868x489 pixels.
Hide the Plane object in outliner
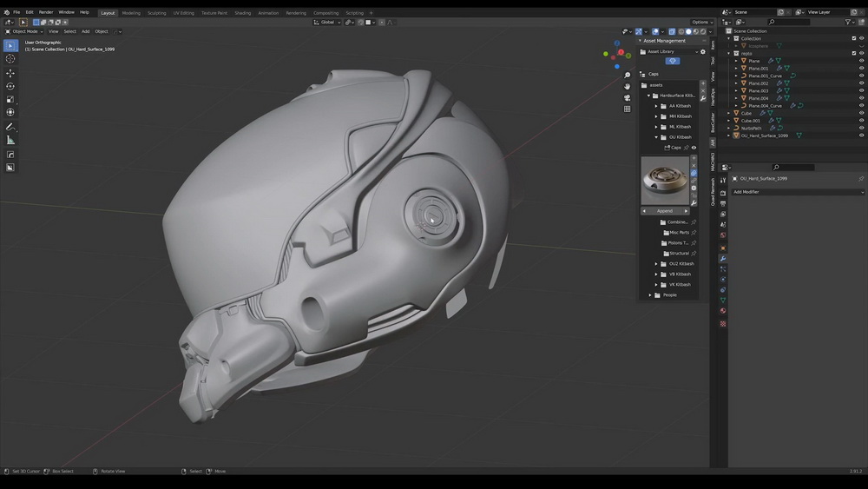(861, 61)
